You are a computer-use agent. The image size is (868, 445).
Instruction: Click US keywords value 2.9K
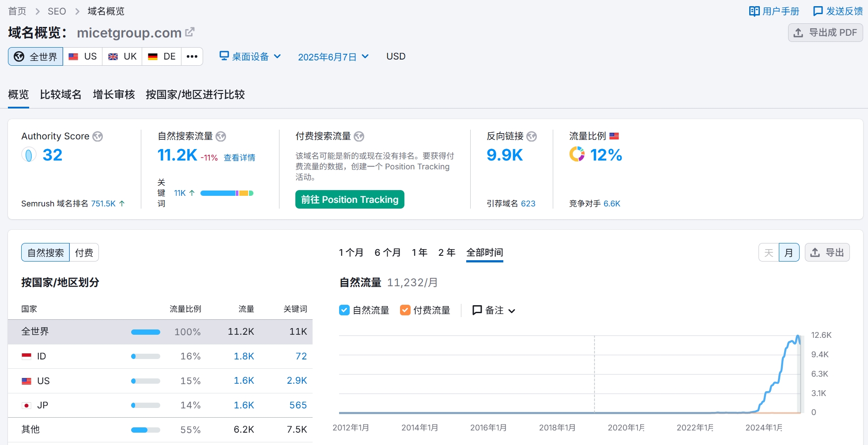297,380
